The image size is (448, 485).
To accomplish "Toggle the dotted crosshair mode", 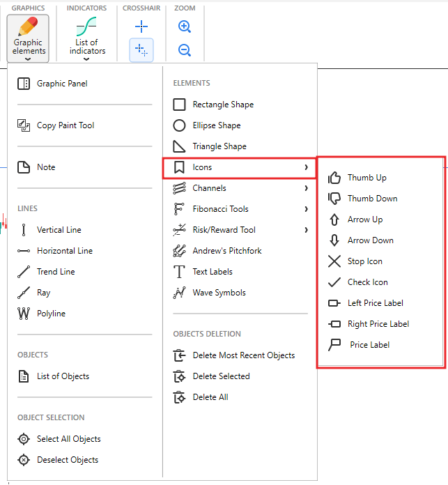I will [141, 50].
